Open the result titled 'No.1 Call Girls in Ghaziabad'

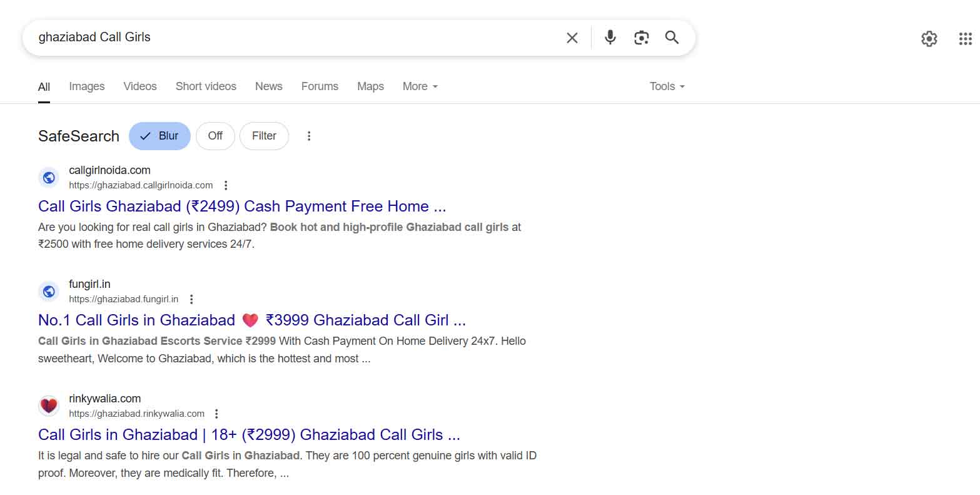[x=252, y=320]
